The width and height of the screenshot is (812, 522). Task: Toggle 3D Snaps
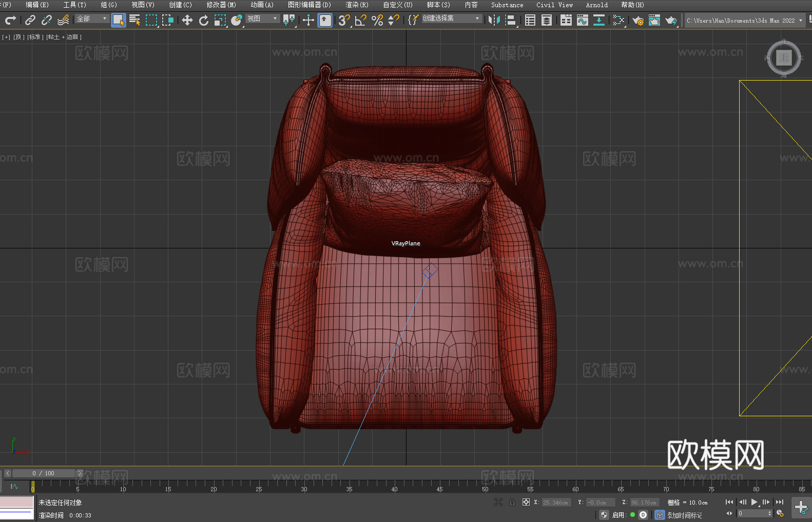coord(344,20)
